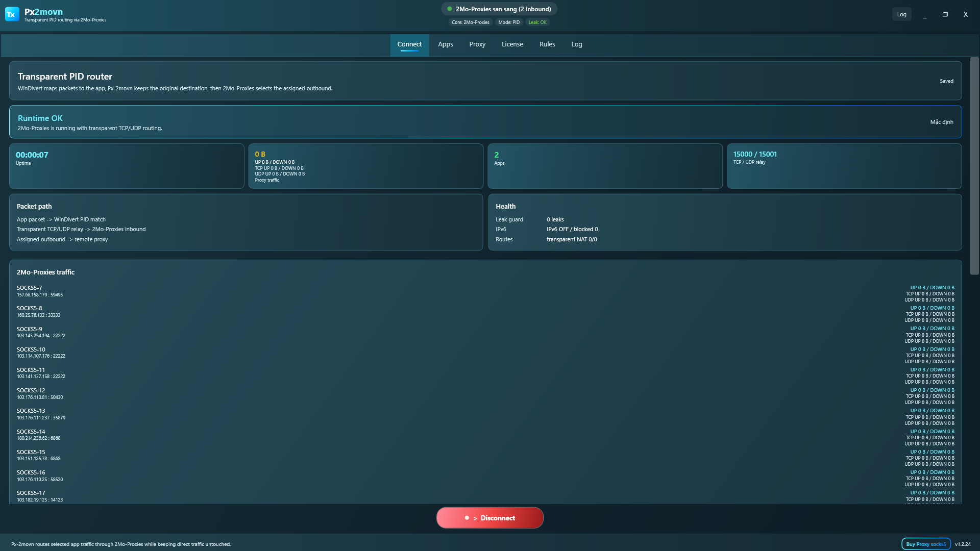Click the Apps count '2' card

(x=605, y=166)
